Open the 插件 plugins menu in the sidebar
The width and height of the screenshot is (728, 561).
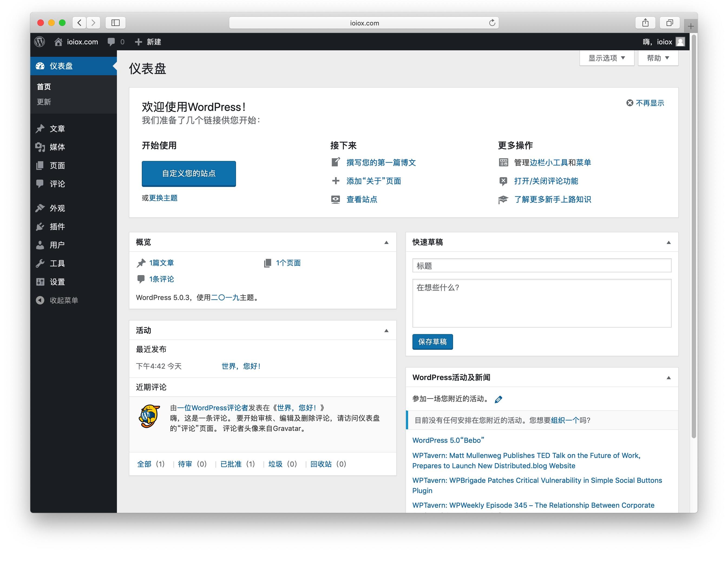click(57, 226)
